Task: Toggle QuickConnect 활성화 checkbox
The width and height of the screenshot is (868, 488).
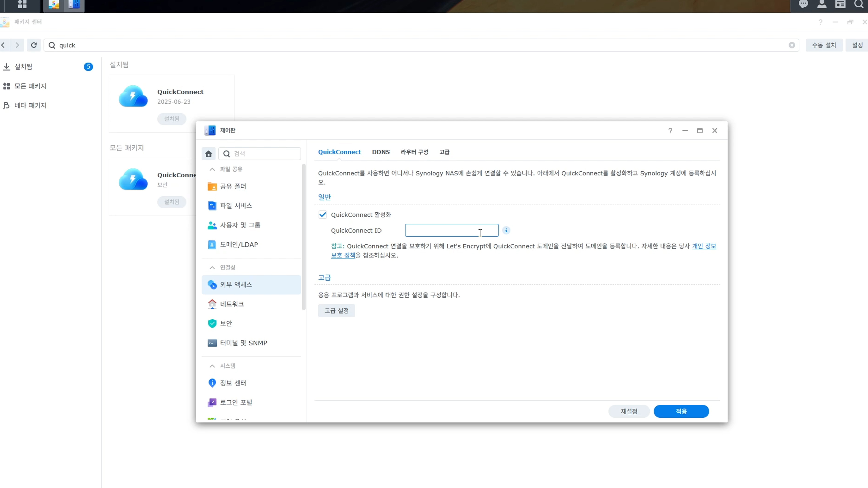Action: pyautogui.click(x=322, y=215)
